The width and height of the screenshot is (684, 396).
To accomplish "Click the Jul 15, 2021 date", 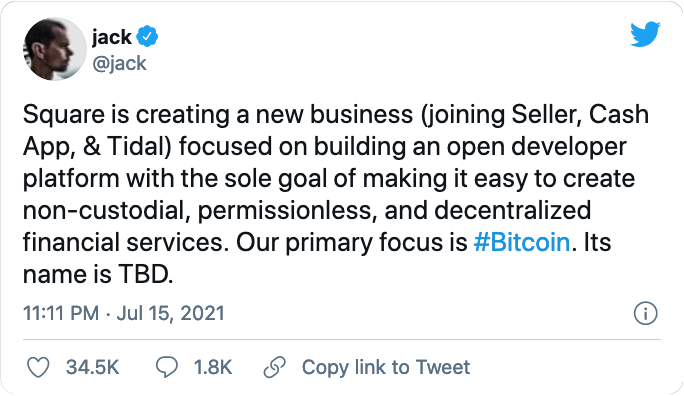I will coord(171,313).
